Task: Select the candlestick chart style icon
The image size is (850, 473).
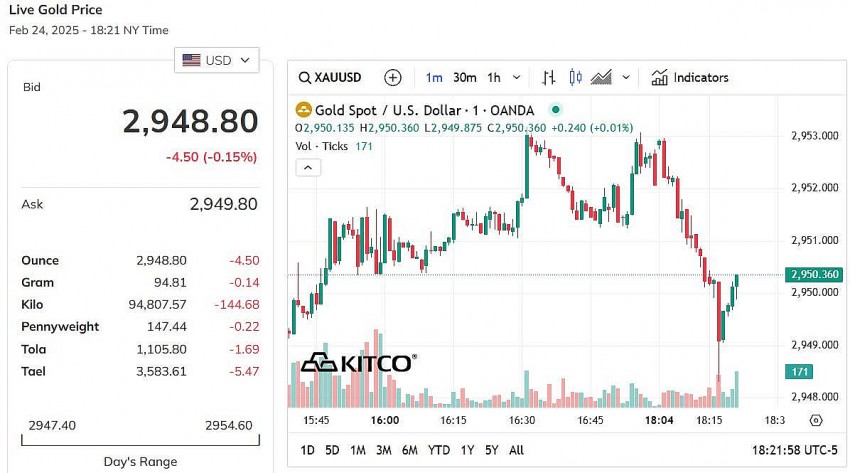Action: [575, 77]
